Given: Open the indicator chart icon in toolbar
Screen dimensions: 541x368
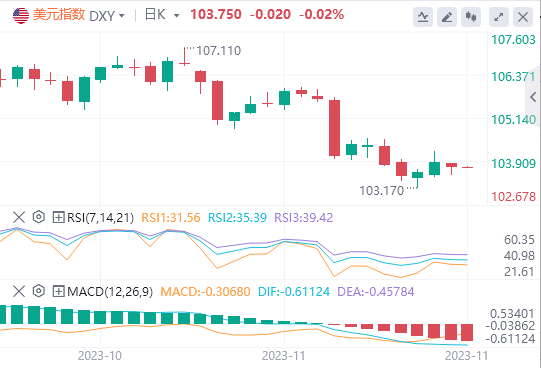Looking at the screenshot, I should pos(423,17).
